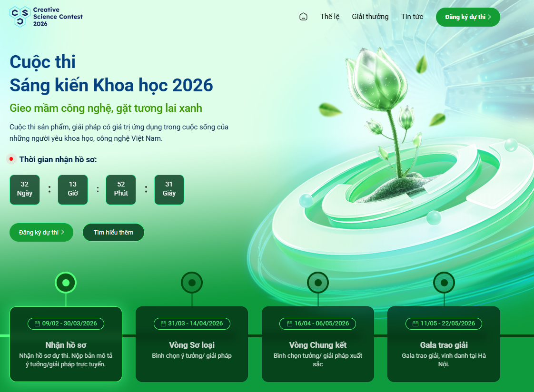Viewport: 534px width, 392px height.
Task: Select the Nhận hồ sơ timeline marker
Action: click(66, 283)
